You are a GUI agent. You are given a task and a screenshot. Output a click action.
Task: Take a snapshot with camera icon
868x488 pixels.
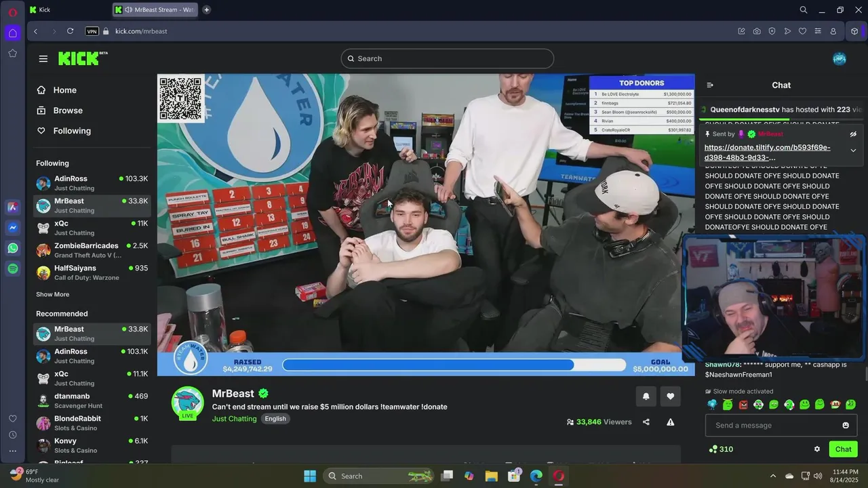757,31
